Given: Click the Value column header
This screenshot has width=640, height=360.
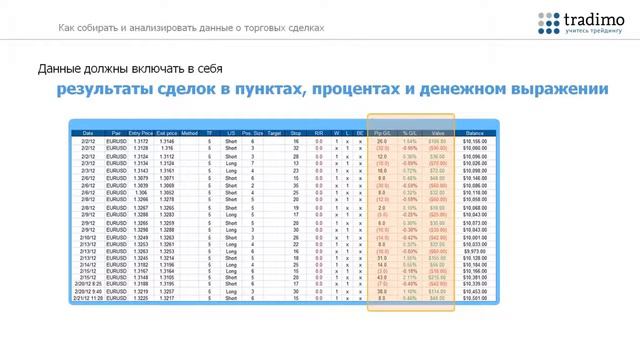Looking at the screenshot, I should pyautogui.click(x=438, y=133).
